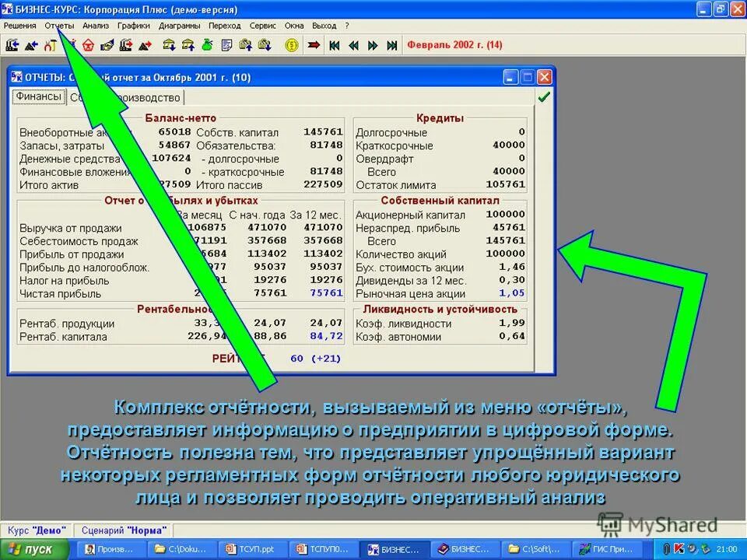Click the Собств. капитал value 145761 in Баланс-нетто
The image size is (747, 560).
(323, 132)
